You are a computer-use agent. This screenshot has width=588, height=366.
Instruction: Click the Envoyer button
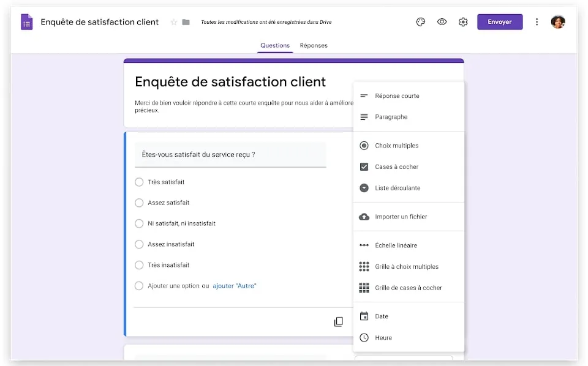500,22
